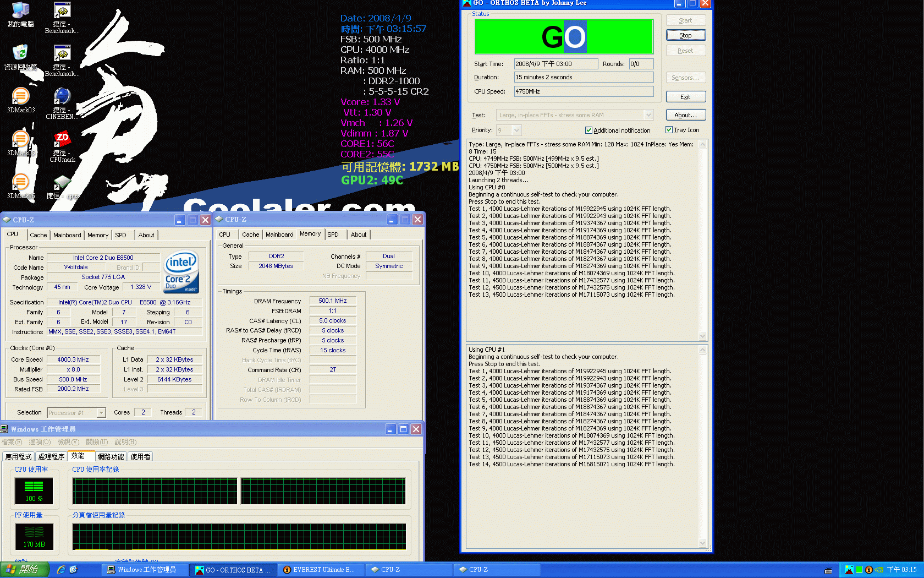Toggle the Tray Icon checkbox

[669, 130]
